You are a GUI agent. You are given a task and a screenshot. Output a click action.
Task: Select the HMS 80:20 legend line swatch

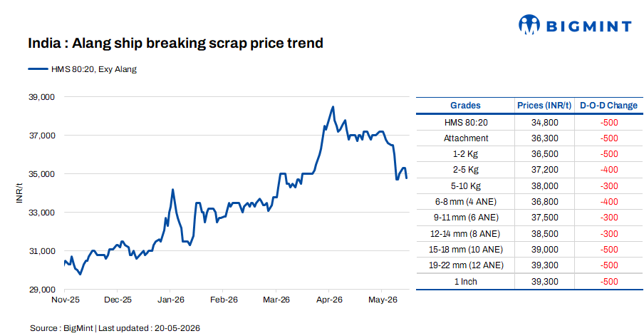pos(38,69)
